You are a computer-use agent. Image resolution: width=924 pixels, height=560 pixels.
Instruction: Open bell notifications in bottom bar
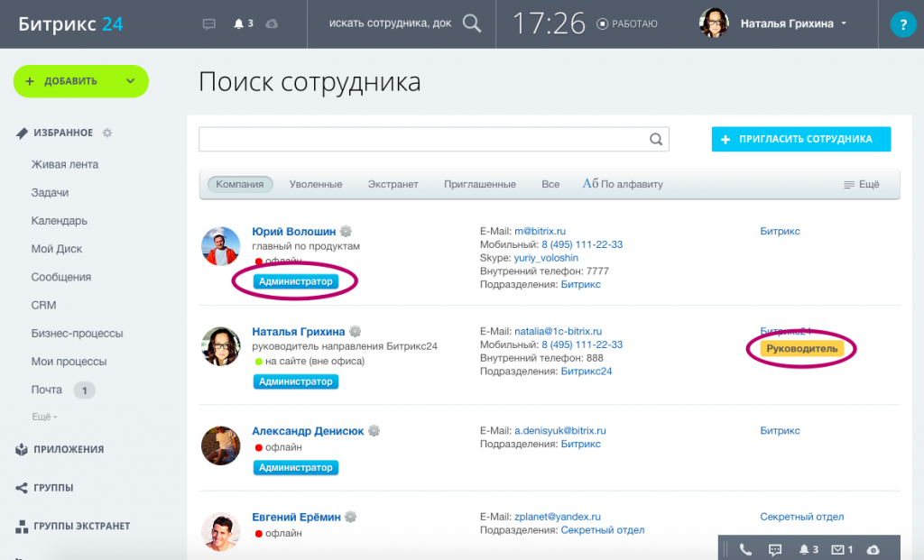(803, 549)
